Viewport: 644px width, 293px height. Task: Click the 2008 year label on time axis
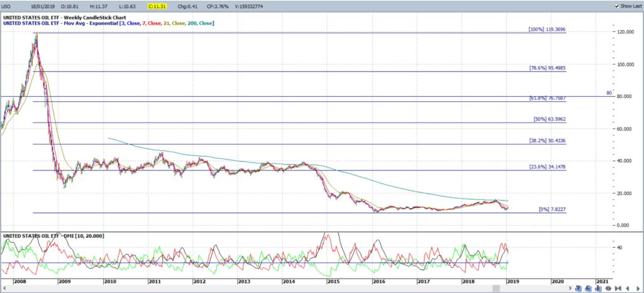click(x=19, y=282)
